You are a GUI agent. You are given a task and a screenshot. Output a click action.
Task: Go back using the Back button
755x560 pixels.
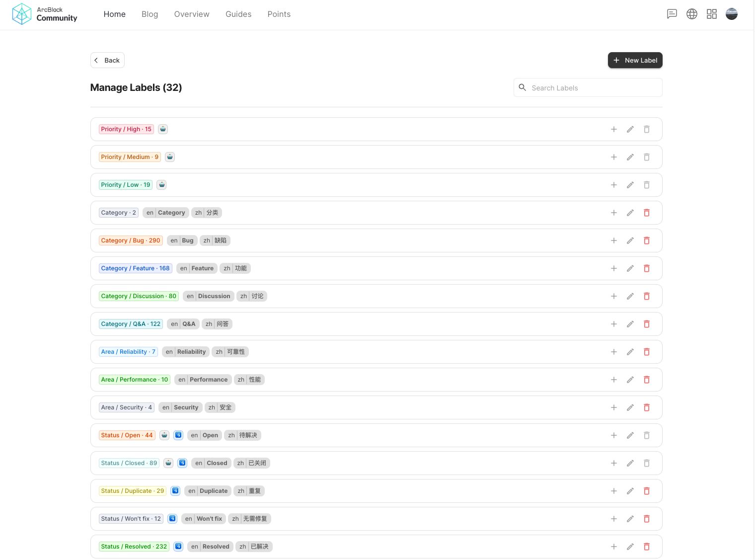(107, 60)
